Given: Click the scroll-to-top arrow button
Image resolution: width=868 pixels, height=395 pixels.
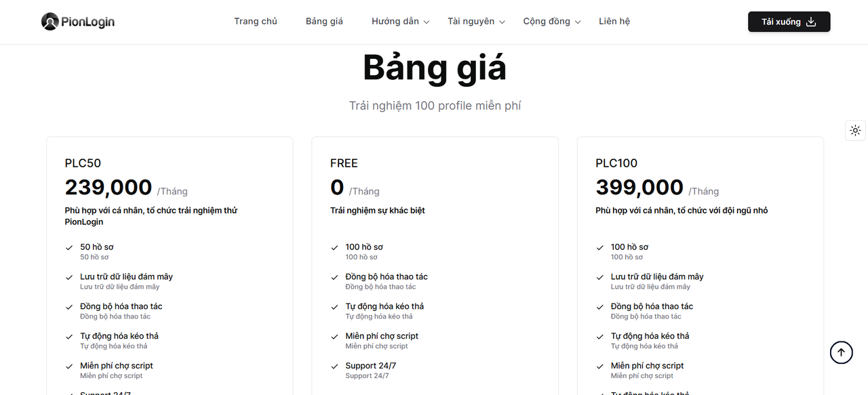Looking at the screenshot, I should [841, 352].
